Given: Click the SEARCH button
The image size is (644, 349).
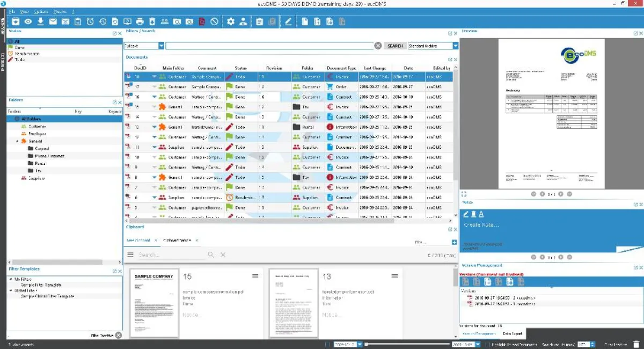Looking at the screenshot, I should point(395,45).
